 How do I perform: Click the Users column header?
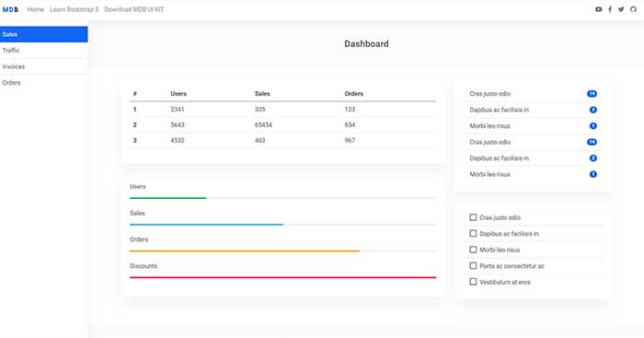coord(178,94)
